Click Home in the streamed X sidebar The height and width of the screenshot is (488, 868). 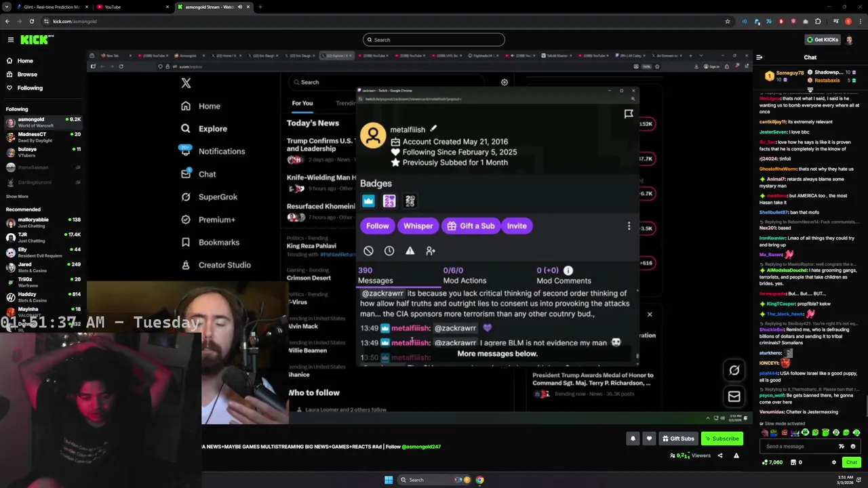(201, 106)
